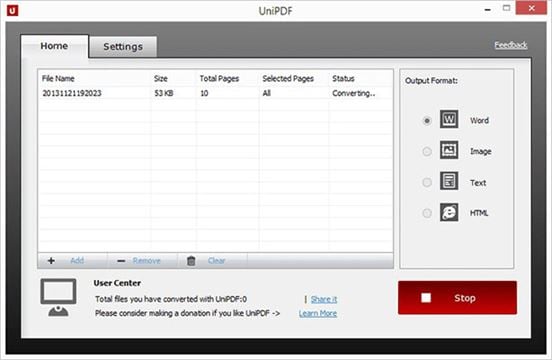Click the UniPDF logo icon in the title bar
The image size is (552, 360).
[12, 11]
